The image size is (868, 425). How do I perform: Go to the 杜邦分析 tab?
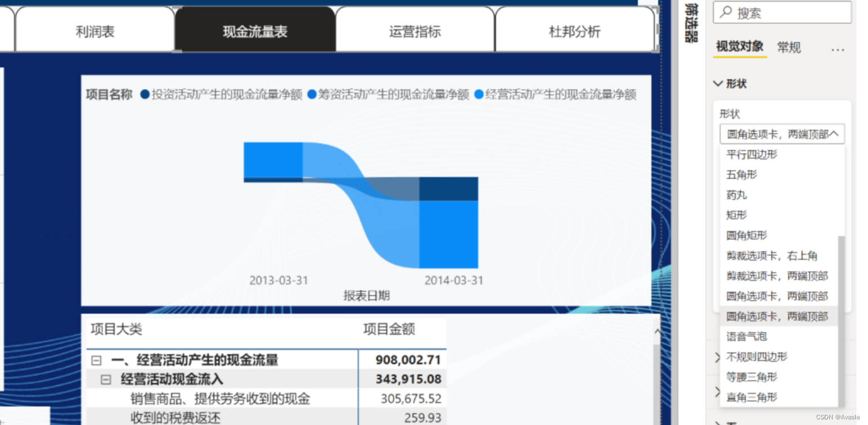[x=574, y=31]
